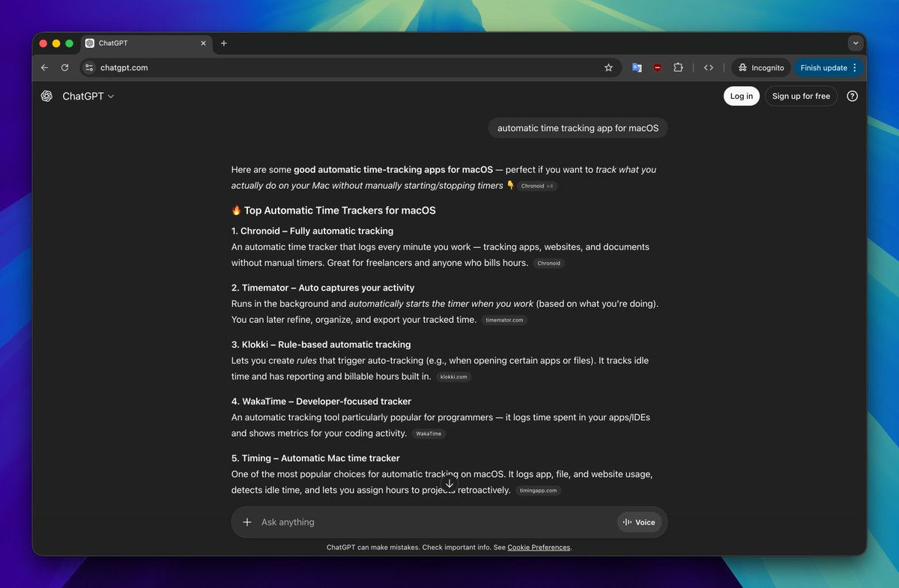Start Voice mode
This screenshot has width=899, height=588.
(x=639, y=522)
